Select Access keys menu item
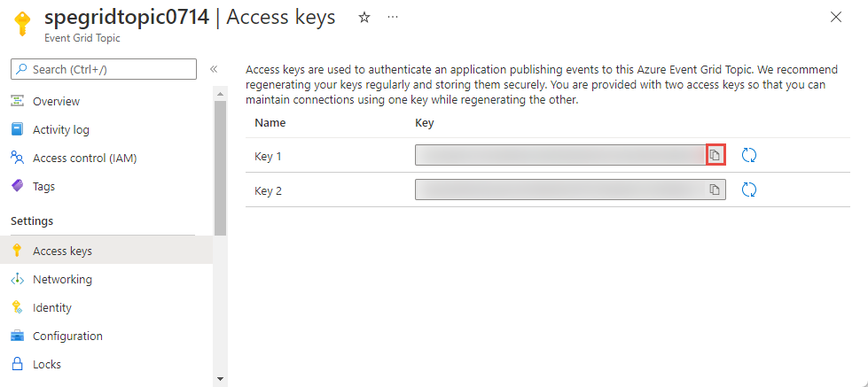Screen dimensions: 868x387 coord(62,251)
